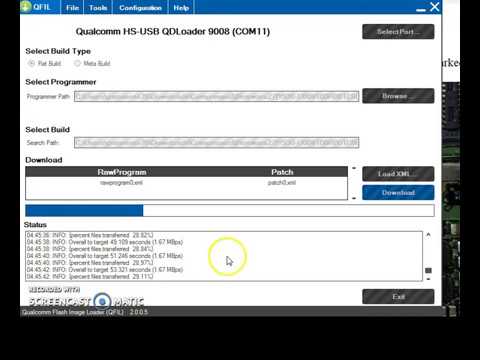Click the Search Path input field
The width and height of the screenshot is (480, 360).
pyautogui.click(x=216, y=143)
